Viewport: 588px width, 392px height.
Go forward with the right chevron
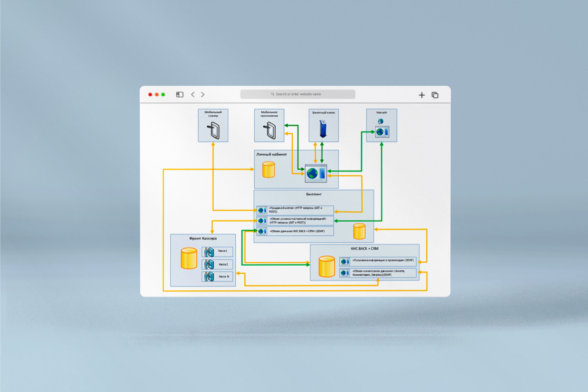pyautogui.click(x=203, y=95)
